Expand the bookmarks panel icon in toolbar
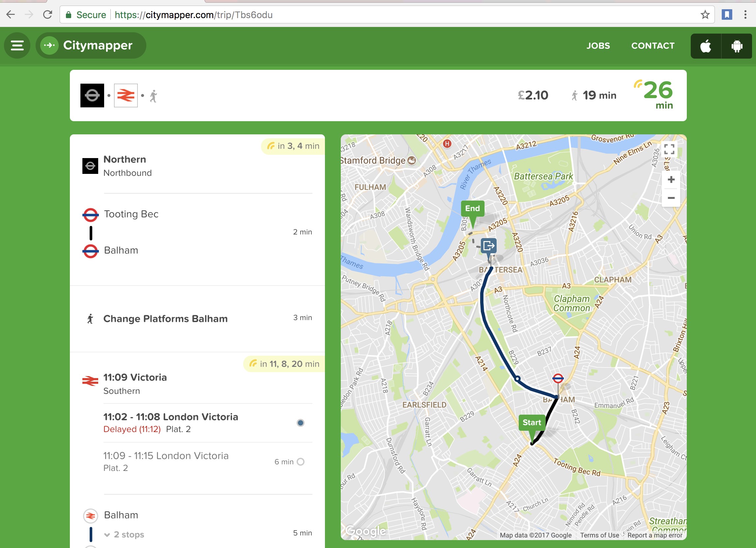The width and height of the screenshot is (756, 548). [726, 15]
